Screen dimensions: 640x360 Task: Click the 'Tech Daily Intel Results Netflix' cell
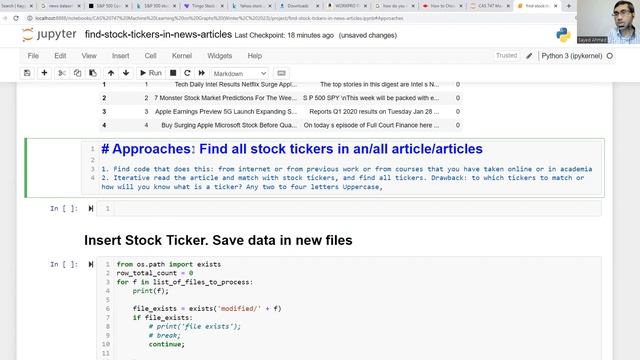[236, 84]
